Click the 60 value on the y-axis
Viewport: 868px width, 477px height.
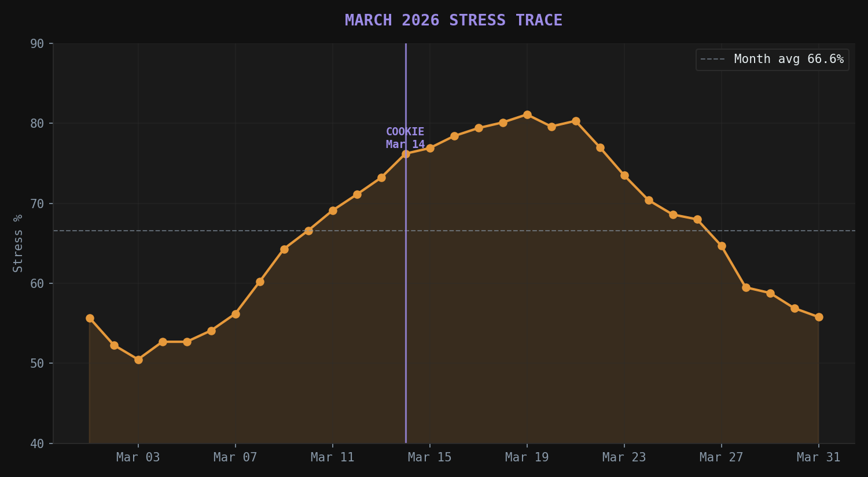tap(37, 283)
